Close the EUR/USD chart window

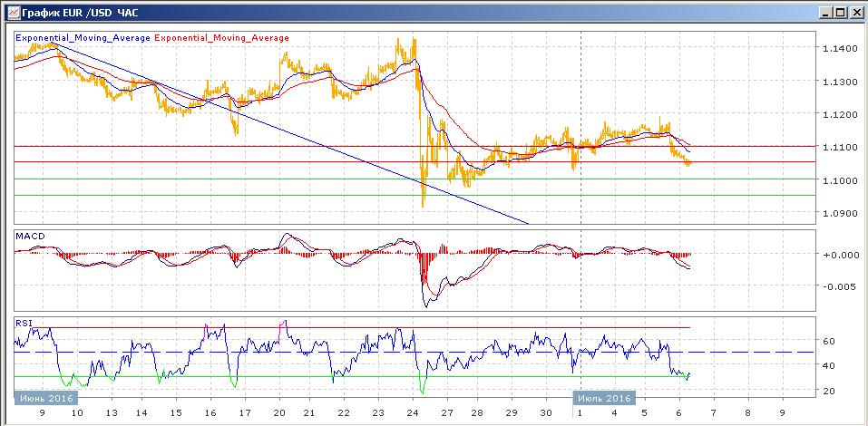click(x=854, y=12)
